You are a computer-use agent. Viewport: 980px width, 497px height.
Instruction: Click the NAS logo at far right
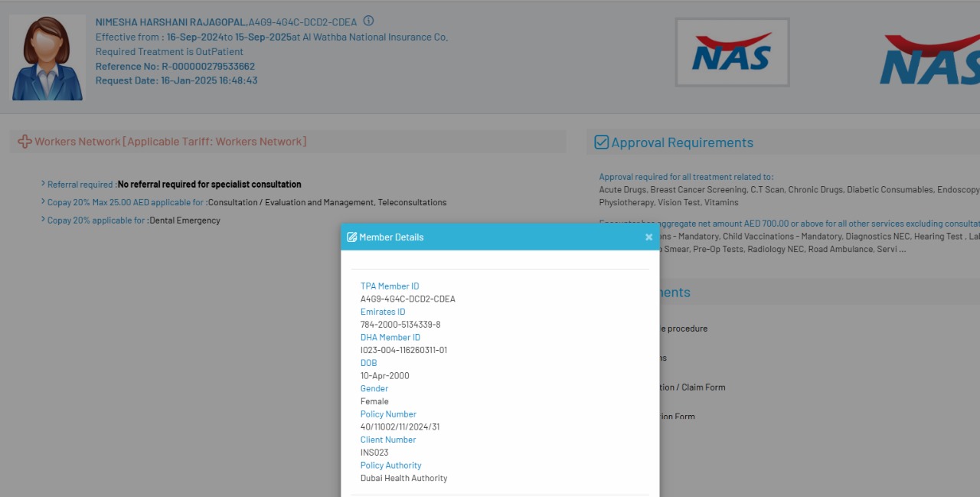[929, 60]
